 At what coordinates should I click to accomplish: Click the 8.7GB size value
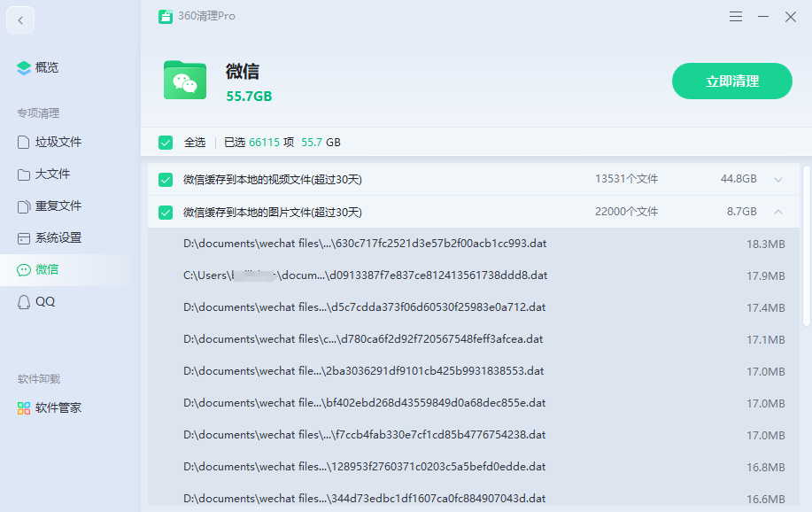click(741, 212)
